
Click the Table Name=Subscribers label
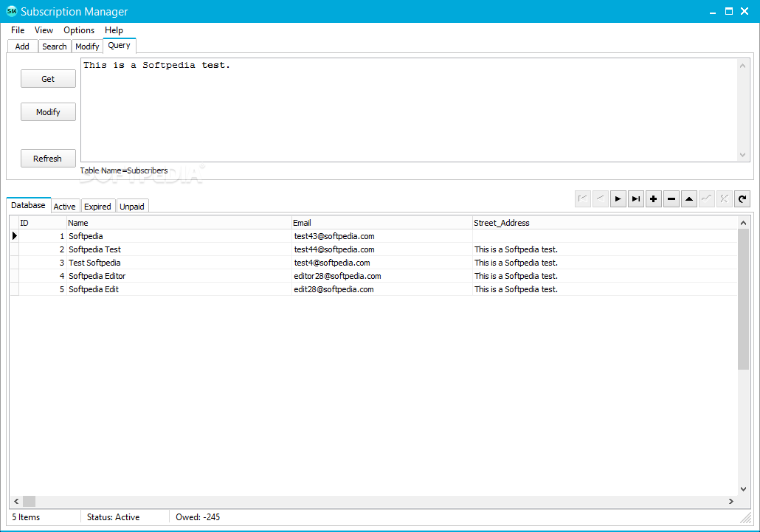[x=124, y=170]
